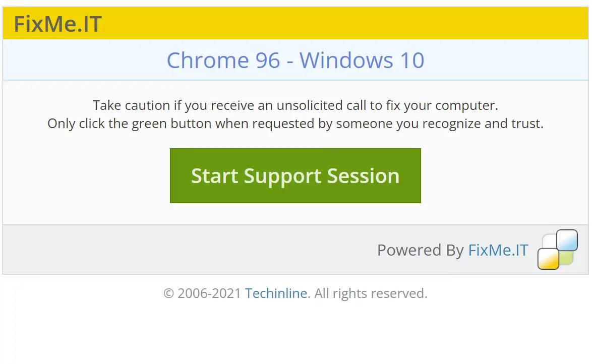This screenshot has width=592, height=364.
Task: Click the Take caution unsolicited call sentence
Action: 295,105
